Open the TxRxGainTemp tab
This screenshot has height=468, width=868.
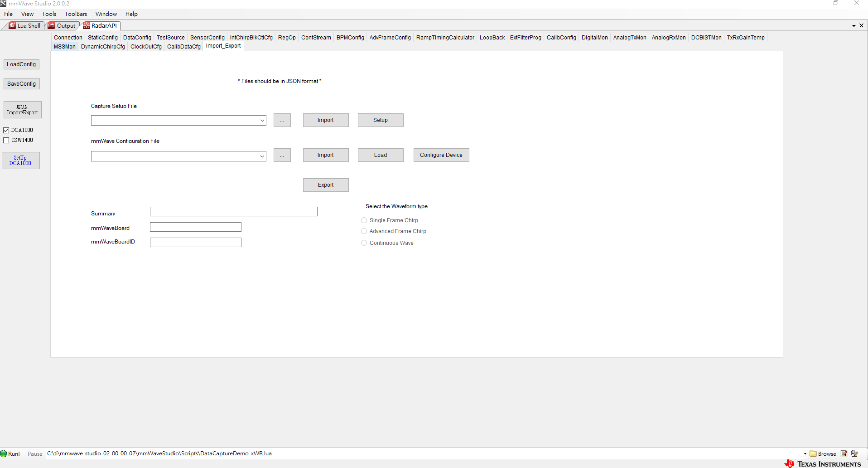point(746,38)
